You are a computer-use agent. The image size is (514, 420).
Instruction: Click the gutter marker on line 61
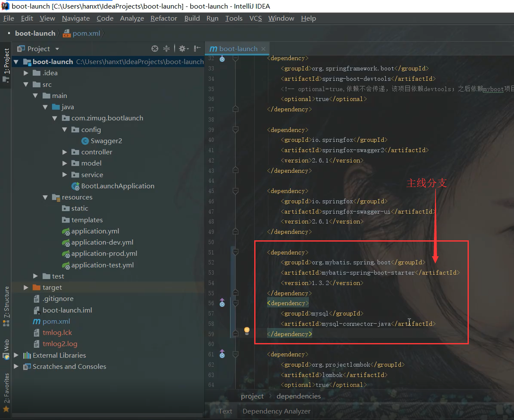point(222,354)
